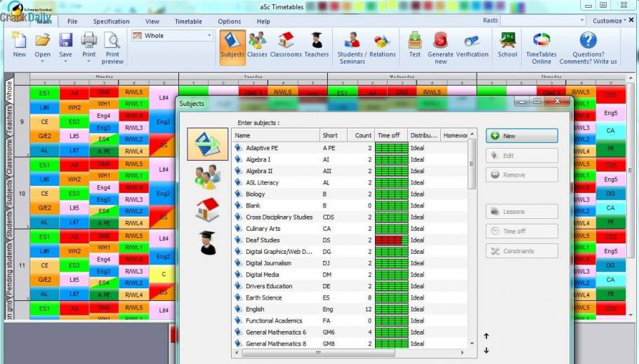Switch to the Students side tab

point(9,224)
